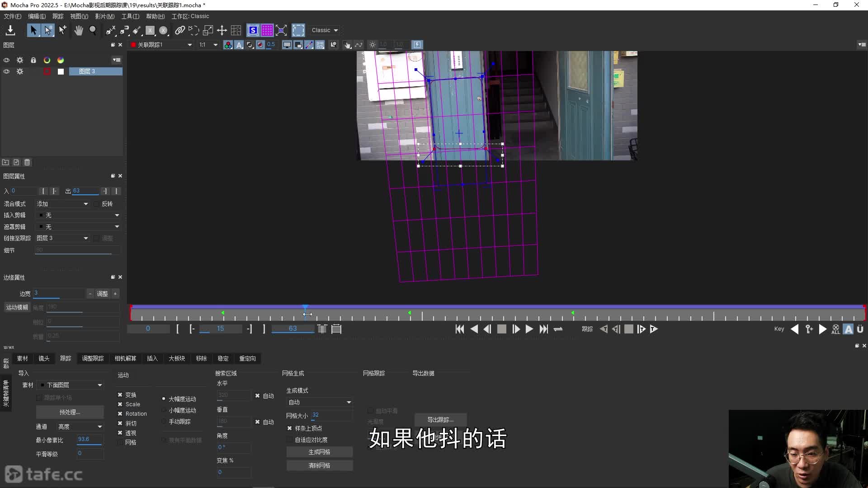This screenshot has height=488, width=868.
Task: Toggle the Show Planar Grid button
Action: [267, 30]
